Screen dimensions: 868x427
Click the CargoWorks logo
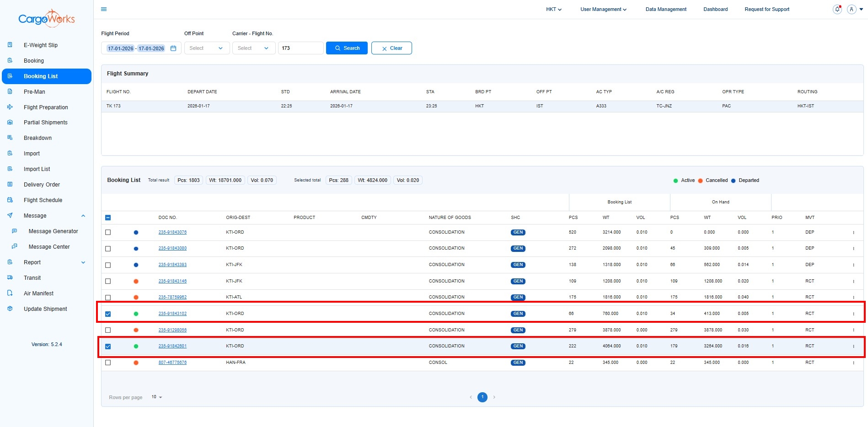[x=46, y=18]
